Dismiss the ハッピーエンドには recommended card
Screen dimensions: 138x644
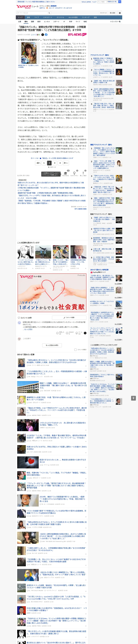click(33, 269)
